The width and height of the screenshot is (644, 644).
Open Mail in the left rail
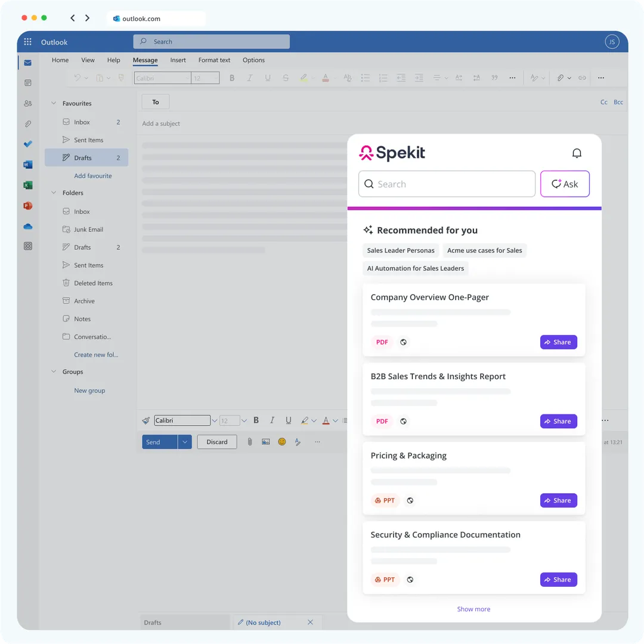(27, 63)
